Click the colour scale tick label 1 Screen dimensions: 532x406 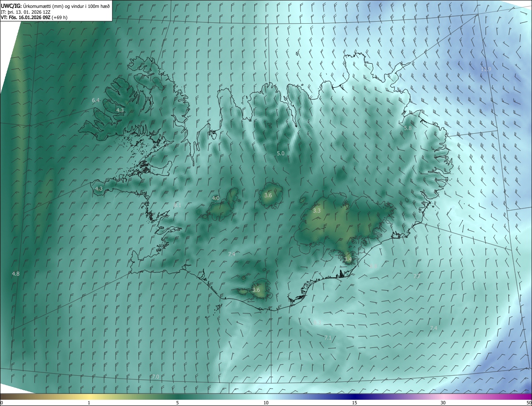tap(89, 403)
